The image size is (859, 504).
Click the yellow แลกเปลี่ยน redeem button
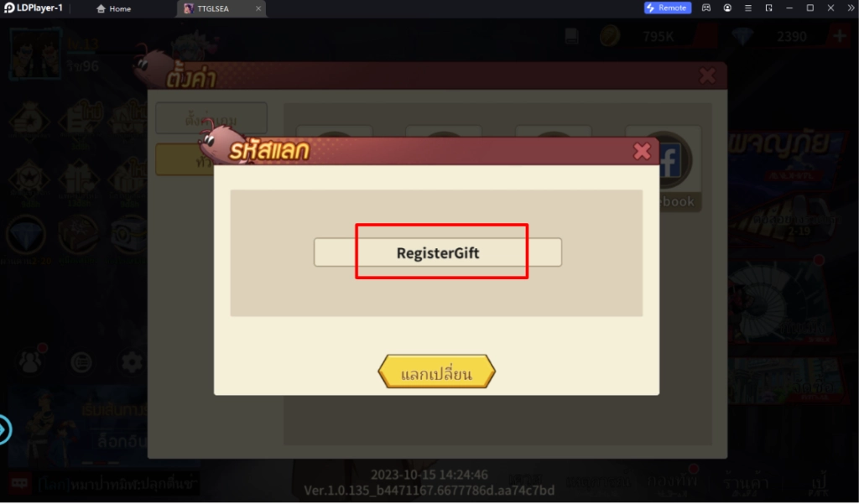[x=436, y=372]
